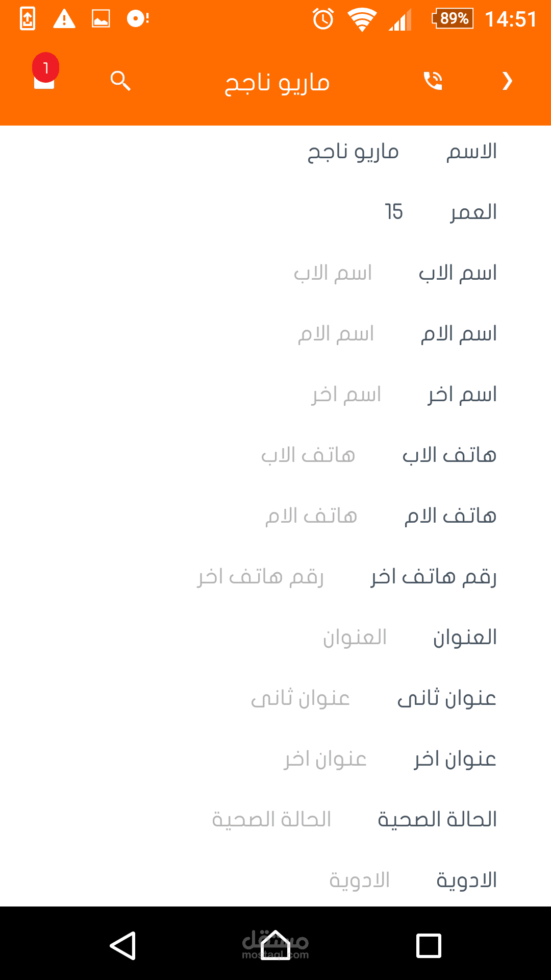Tap the alarm clock status bar icon

point(323,19)
